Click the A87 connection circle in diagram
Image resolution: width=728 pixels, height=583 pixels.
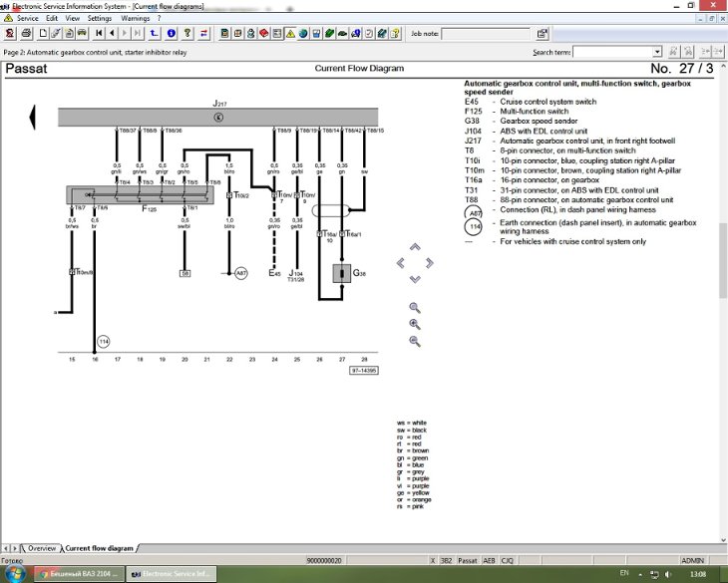pos(241,273)
